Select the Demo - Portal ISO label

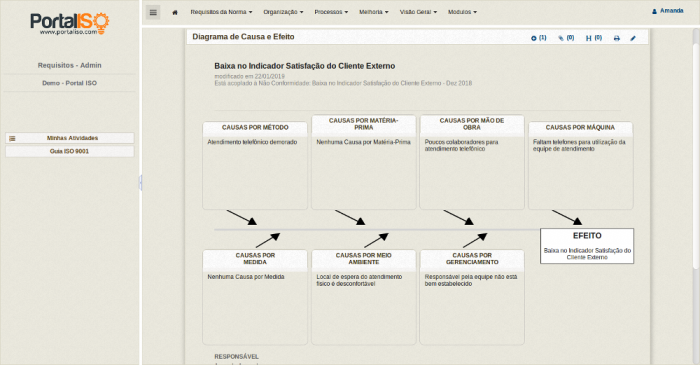pyautogui.click(x=70, y=83)
